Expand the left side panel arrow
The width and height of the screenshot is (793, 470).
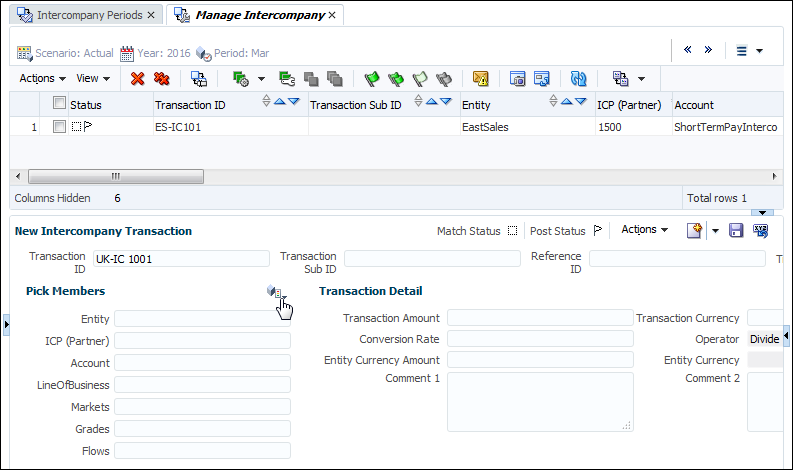[x=6, y=324]
